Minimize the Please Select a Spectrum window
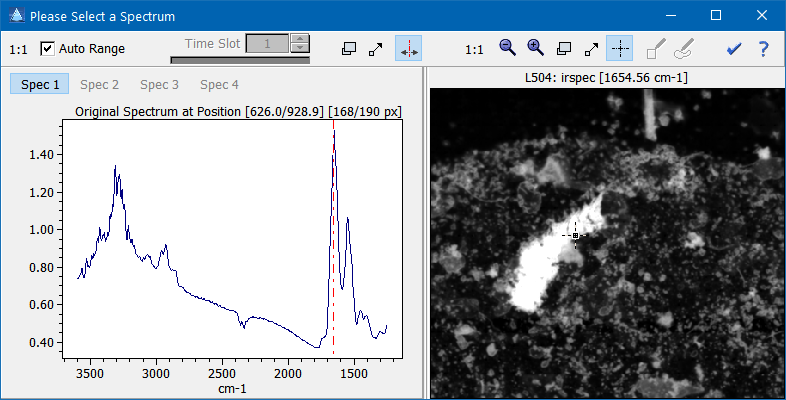The height and width of the screenshot is (400, 786). [671, 16]
